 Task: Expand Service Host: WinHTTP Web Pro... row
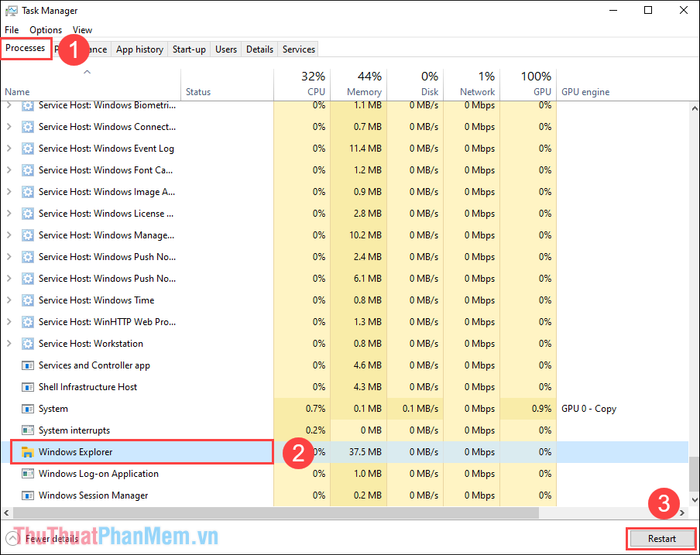point(9,321)
